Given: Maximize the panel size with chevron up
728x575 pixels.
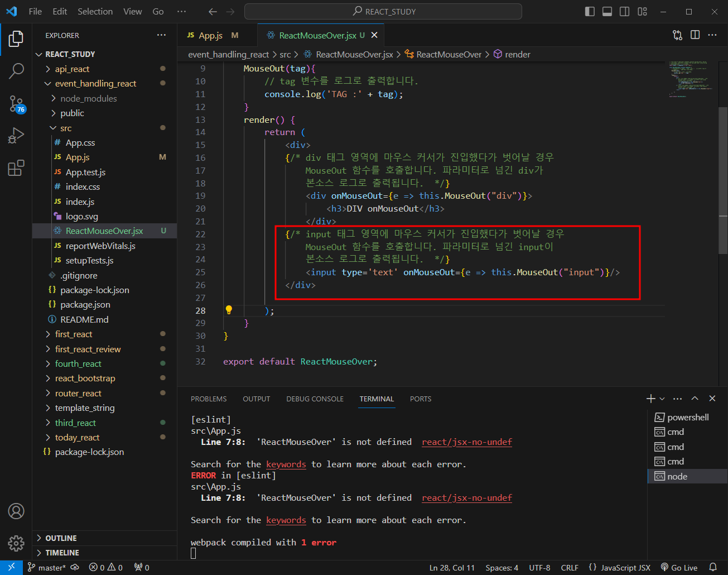Looking at the screenshot, I should tap(695, 399).
